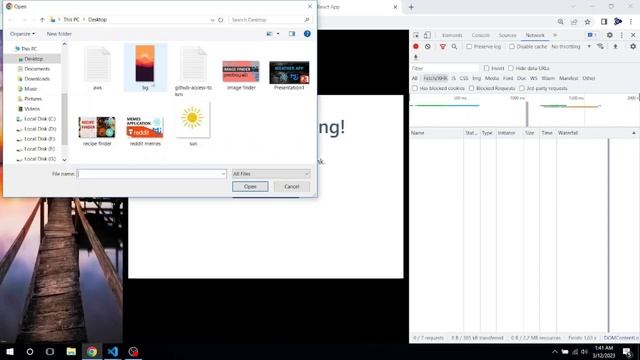Enable the Disable cache checkbox
The width and height of the screenshot is (640, 360).
click(x=512, y=47)
